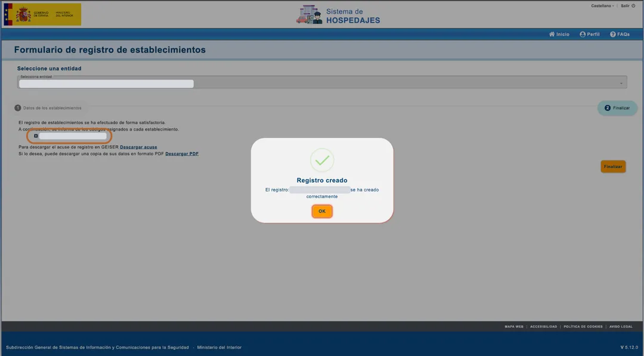The height and width of the screenshot is (356, 644).
Task: Open the Descargar acuse link
Action: click(x=138, y=147)
